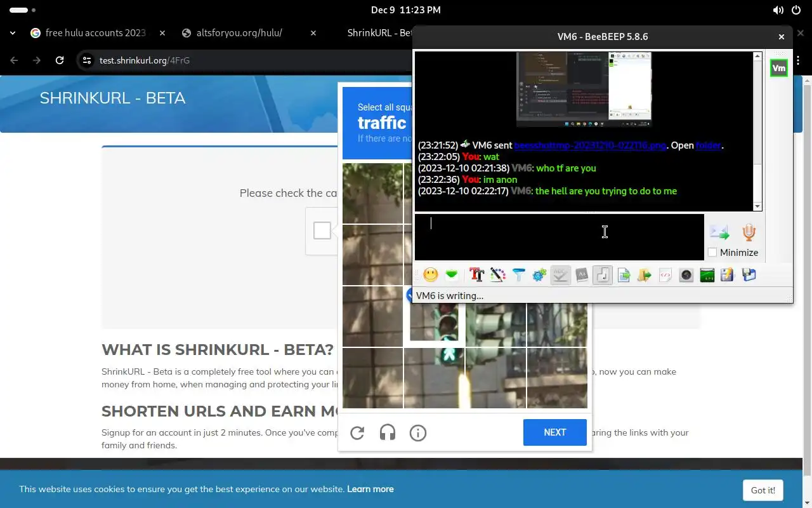Click the code snippet icon in BeeBEEP toolbar
Screen dimensions: 812x508
click(x=665, y=274)
